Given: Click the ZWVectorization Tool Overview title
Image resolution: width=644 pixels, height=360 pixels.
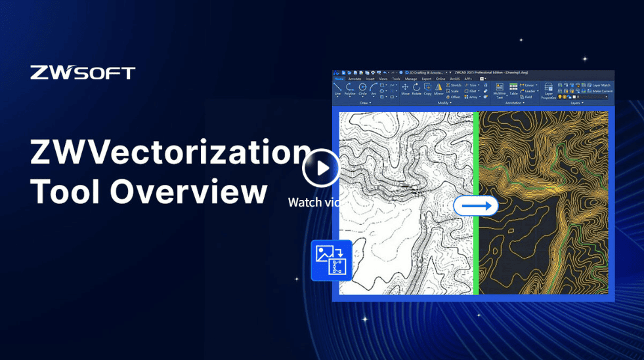Looking at the screenshot, I should [171, 171].
